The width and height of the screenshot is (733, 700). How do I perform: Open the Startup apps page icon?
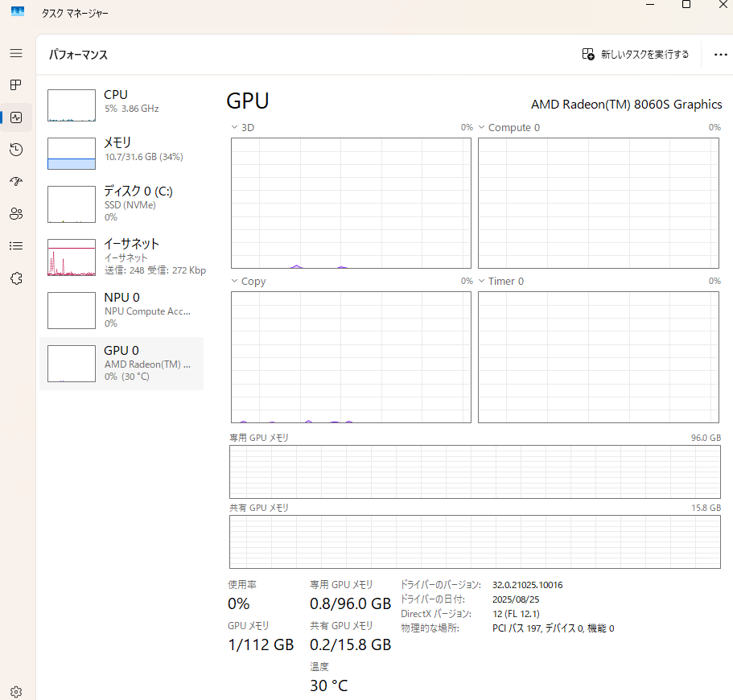[16, 181]
